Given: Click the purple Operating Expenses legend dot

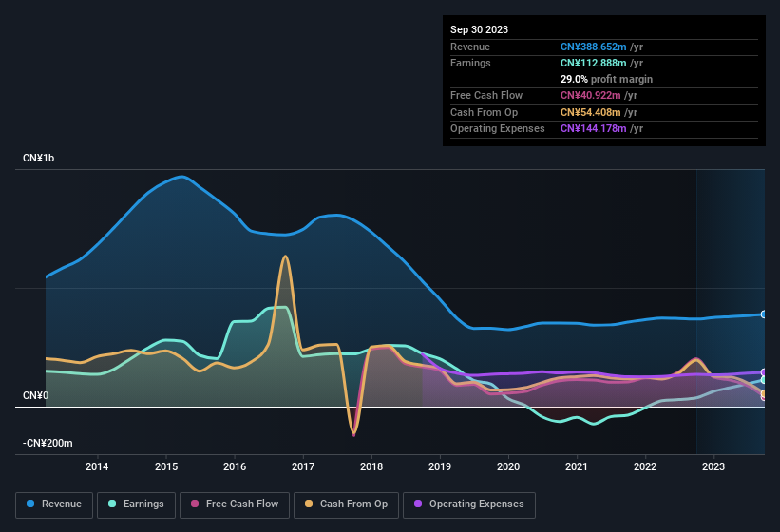Looking at the screenshot, I should click(417, 504).
